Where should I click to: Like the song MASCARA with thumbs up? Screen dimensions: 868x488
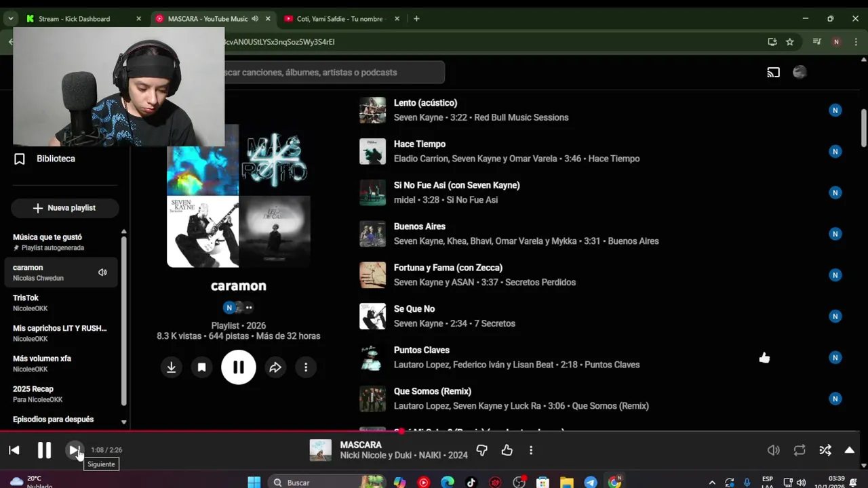pos(507,450)
